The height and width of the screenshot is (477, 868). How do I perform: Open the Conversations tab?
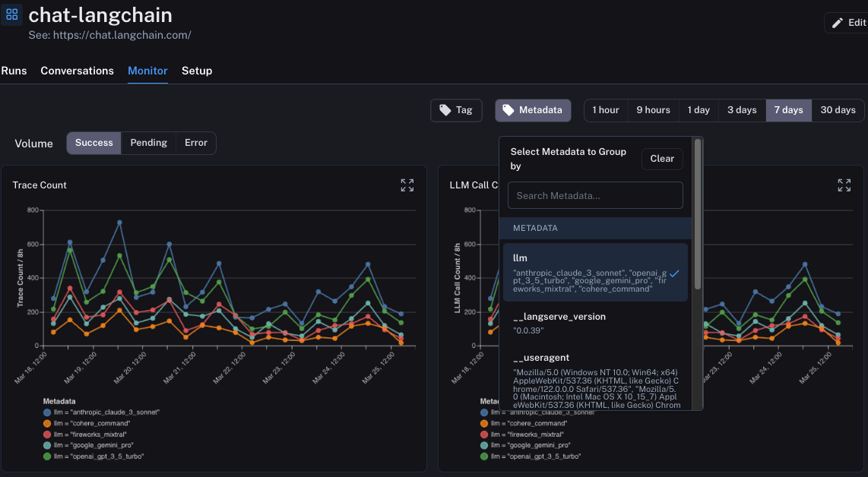coord(77,70)
